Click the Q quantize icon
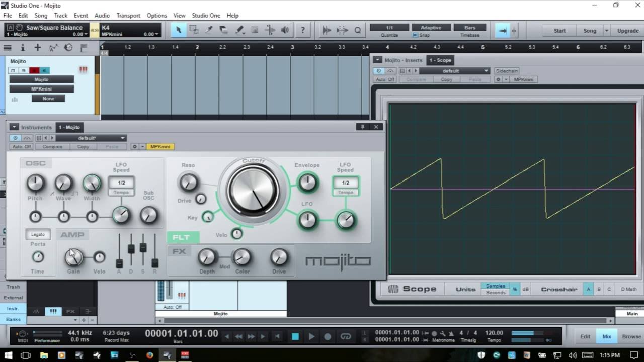Screen dimensions: 644x362 pos(358,30)
